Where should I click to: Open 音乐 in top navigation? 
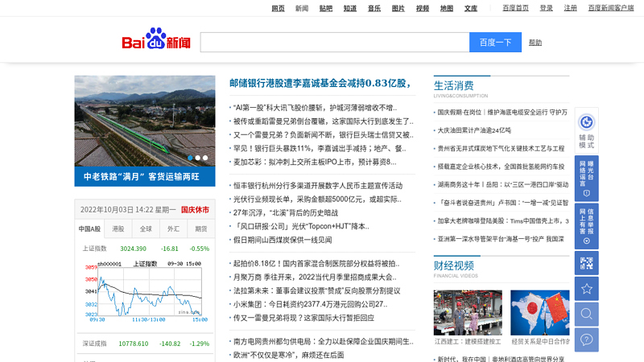click(x=374, y=8)
